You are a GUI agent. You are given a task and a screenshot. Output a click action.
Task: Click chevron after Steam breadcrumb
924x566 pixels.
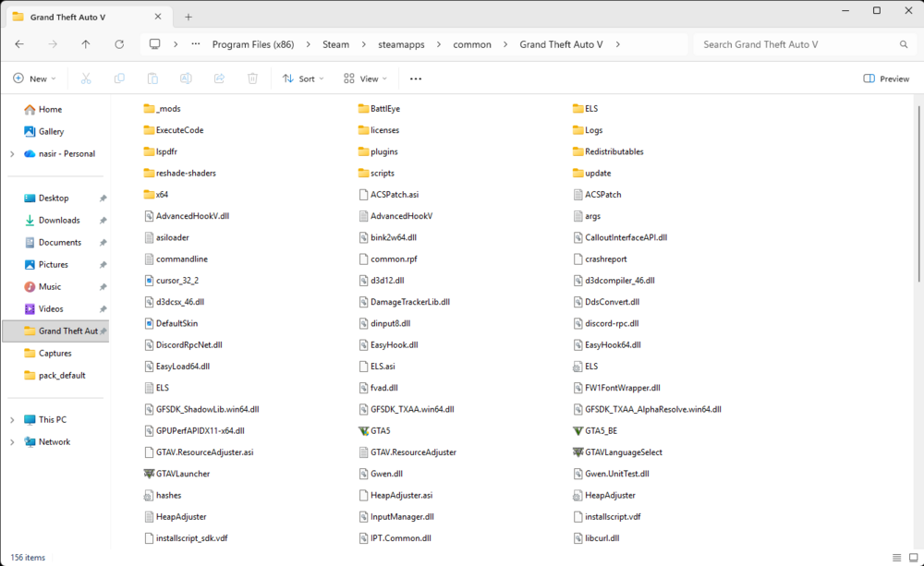tap(363, 44)
